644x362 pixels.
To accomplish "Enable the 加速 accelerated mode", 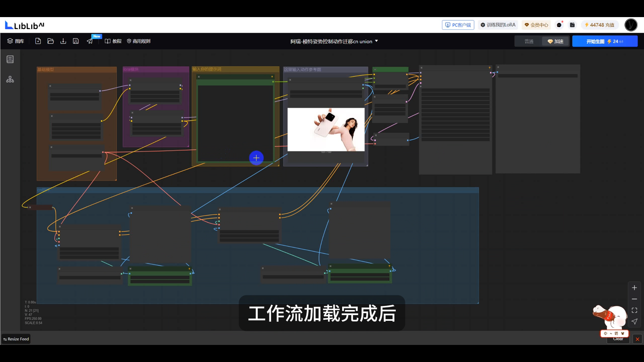I will click(555, 41).
